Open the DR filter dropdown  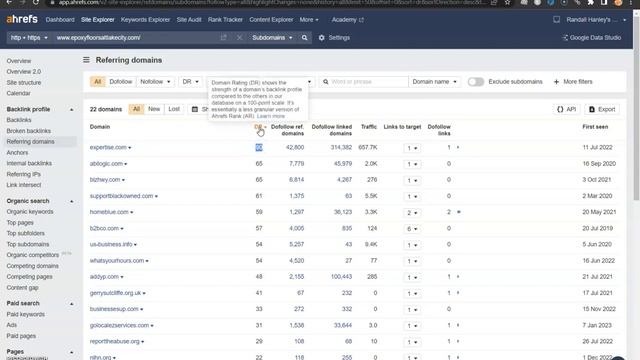coord(190,82)
